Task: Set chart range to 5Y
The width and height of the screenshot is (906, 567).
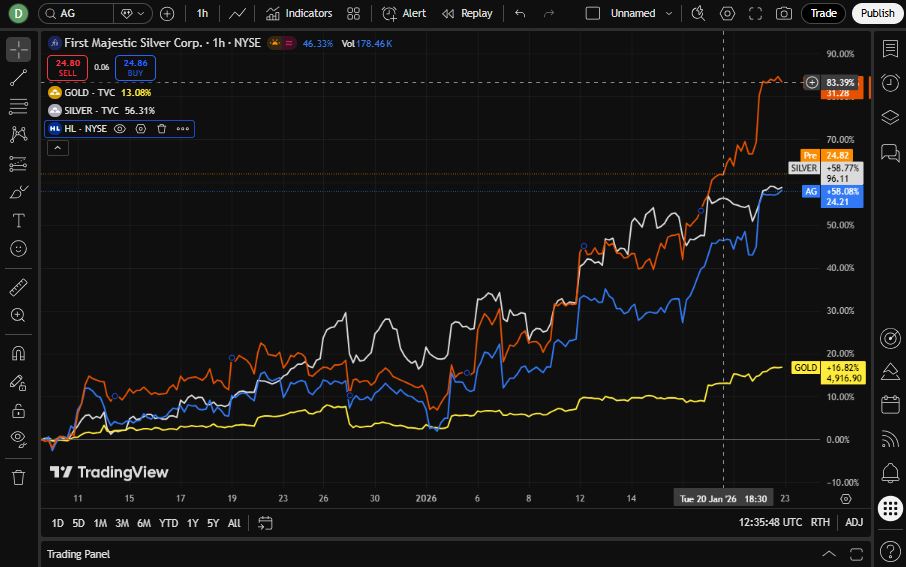Action: (x=213, y=523)
